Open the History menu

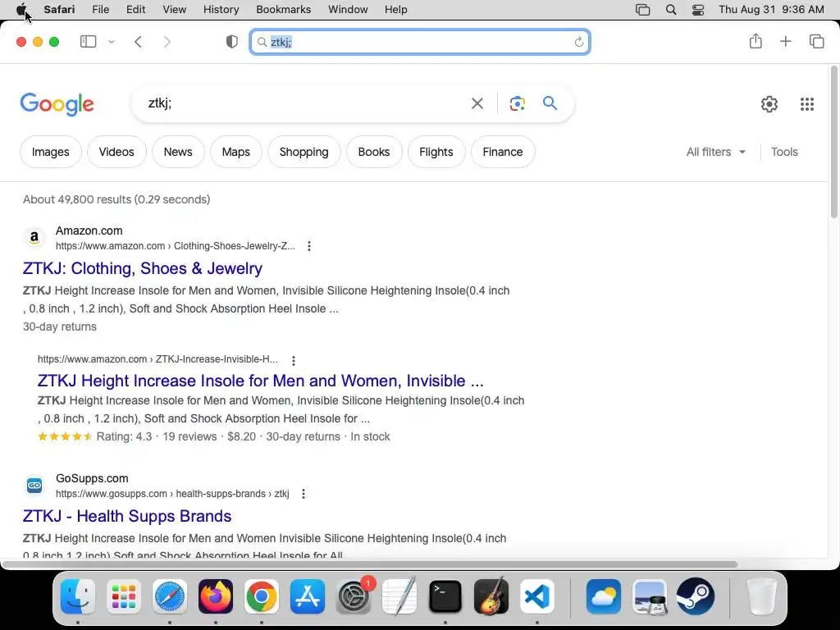[221, 9]
